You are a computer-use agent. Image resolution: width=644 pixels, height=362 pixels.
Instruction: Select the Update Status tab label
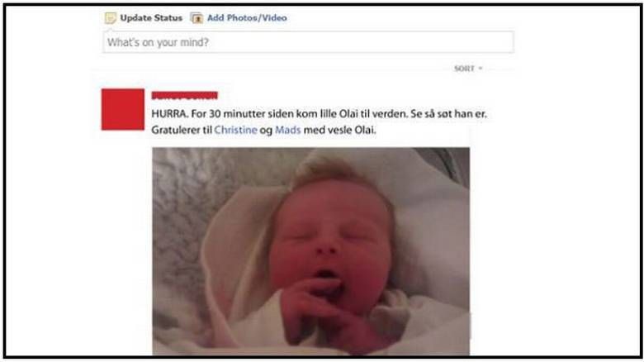pyautogui.click(x=151, y=18)
